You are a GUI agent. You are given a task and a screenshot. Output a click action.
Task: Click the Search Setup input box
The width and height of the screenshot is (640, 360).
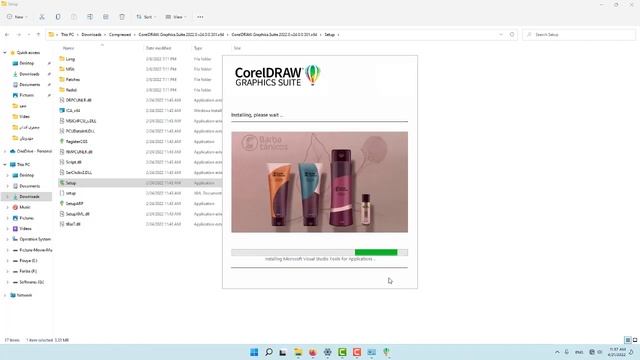click(x=579, y=35)
